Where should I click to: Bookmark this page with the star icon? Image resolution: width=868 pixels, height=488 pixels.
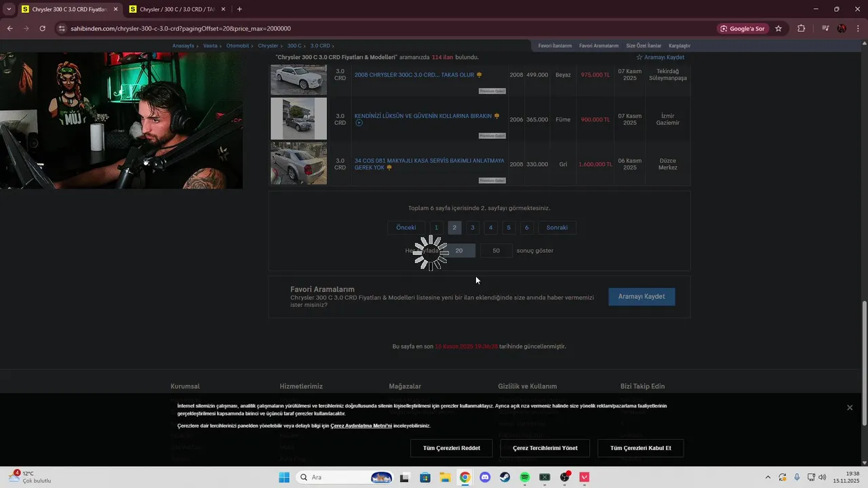pyautogui.click(x=778, y=28)
